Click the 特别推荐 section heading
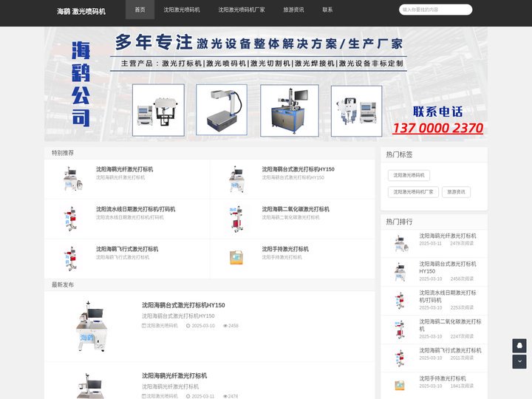The height and width of the screenshot is (399, 532). point(62,153)
